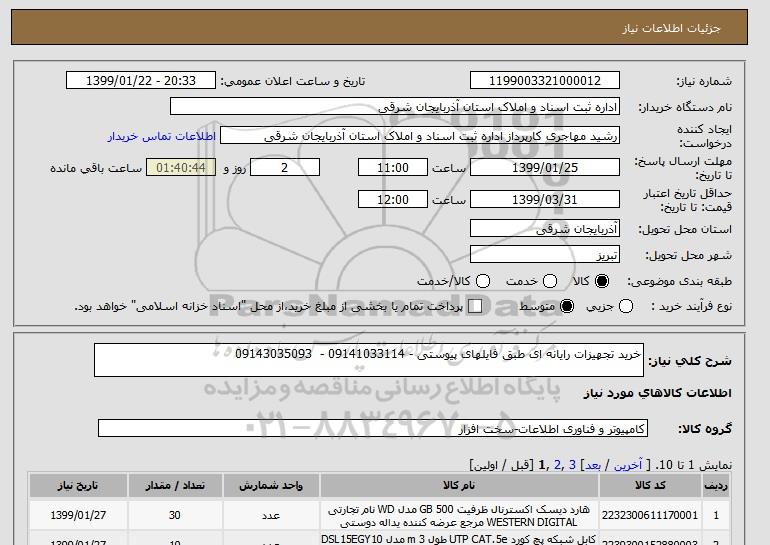The image size is (770, 545).
Task: Click the گروه کالا field کامپیوتر و فناوری
Action: (x=373, y=429)
